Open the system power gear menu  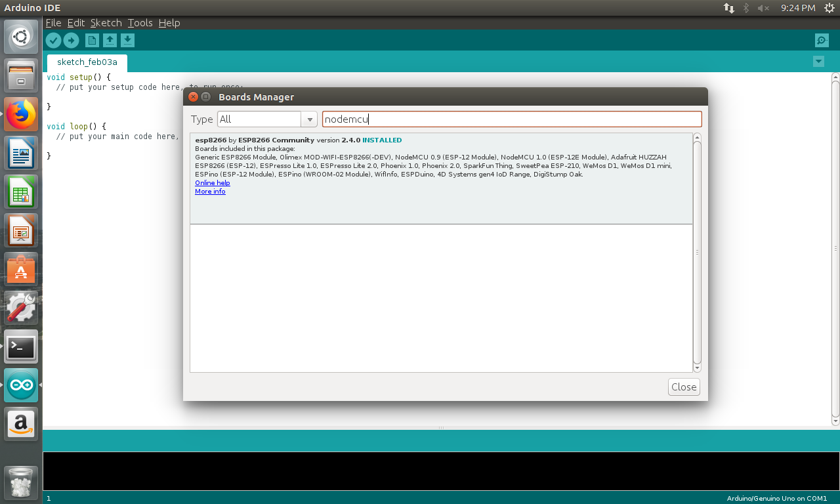[828, 8]
